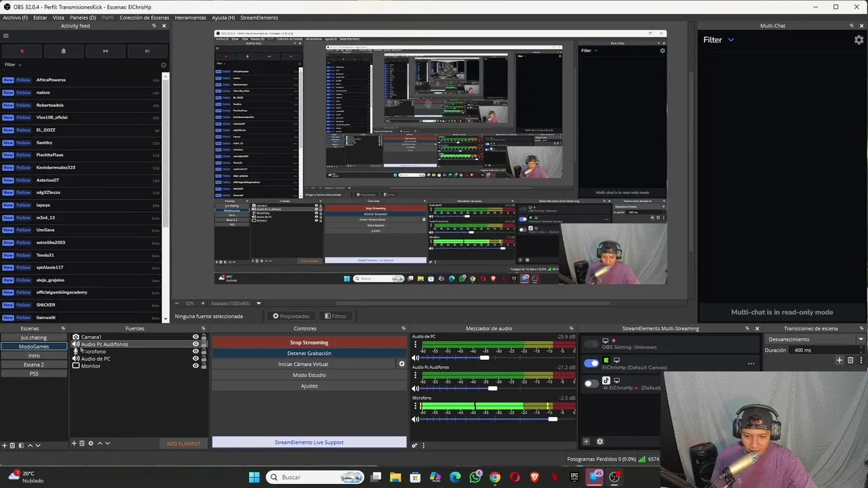Expand the Multi-Chat Filter dropdown
The height and width of the screenshot is (488, 868).
tap(718, 40)
